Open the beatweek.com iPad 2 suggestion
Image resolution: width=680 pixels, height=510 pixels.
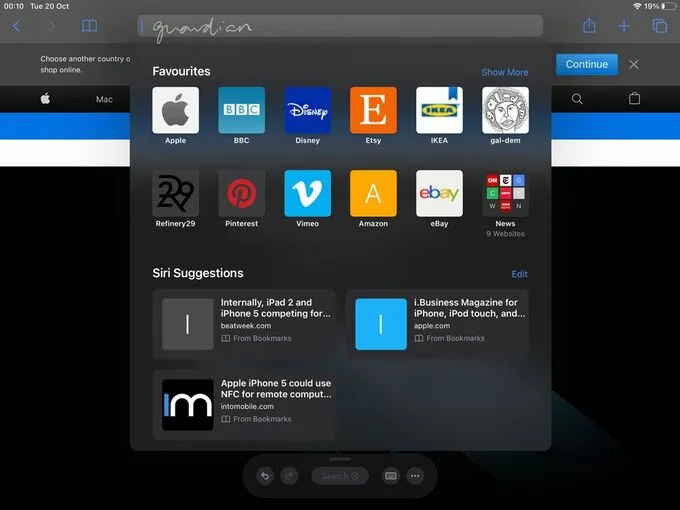(244, 324)
